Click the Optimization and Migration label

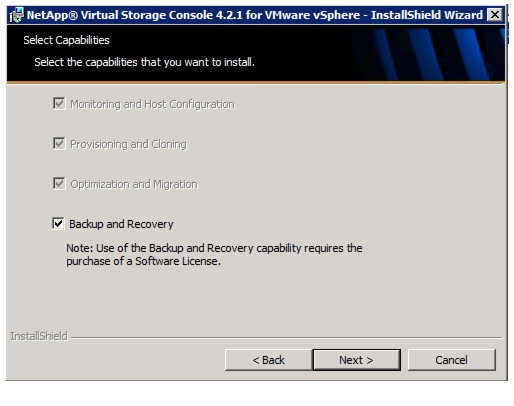[x=134, y=184]
